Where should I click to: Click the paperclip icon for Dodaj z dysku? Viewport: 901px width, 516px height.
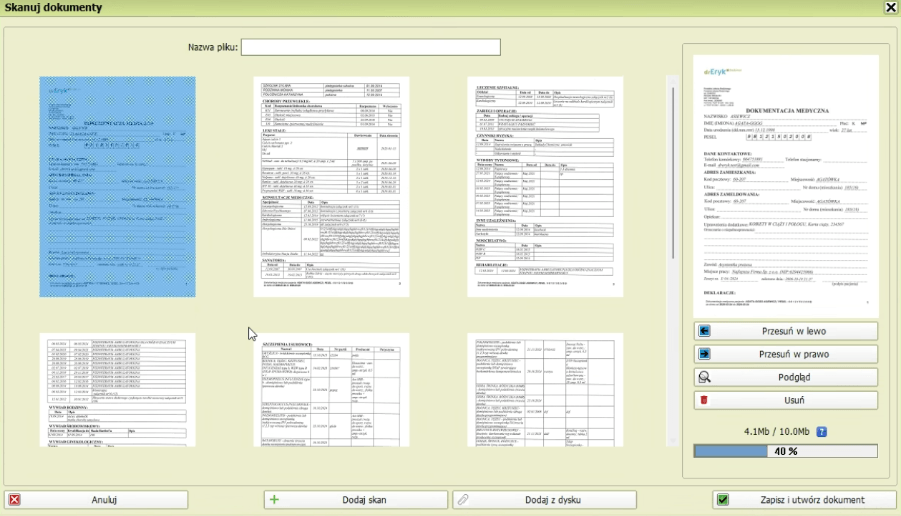coord(461,499)
